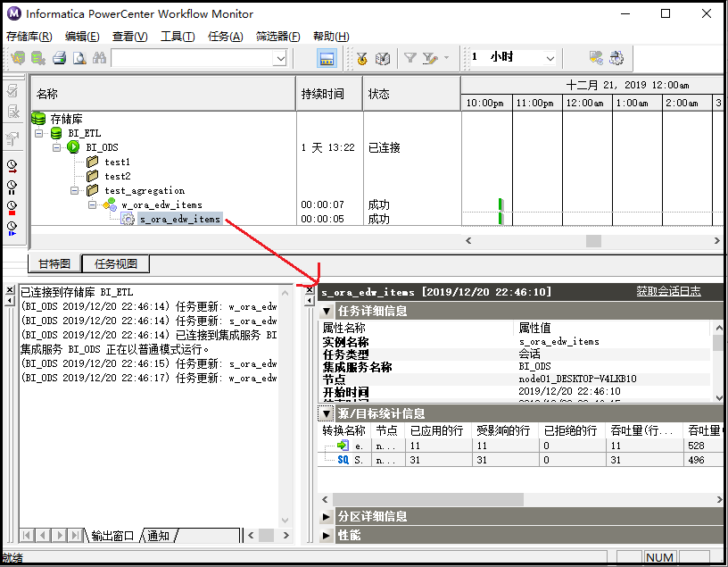This screenshot has height=567, width=728.
Task: Expand the 分区详细信息 section
Action: pyautogui.click(x=327, y=516)
